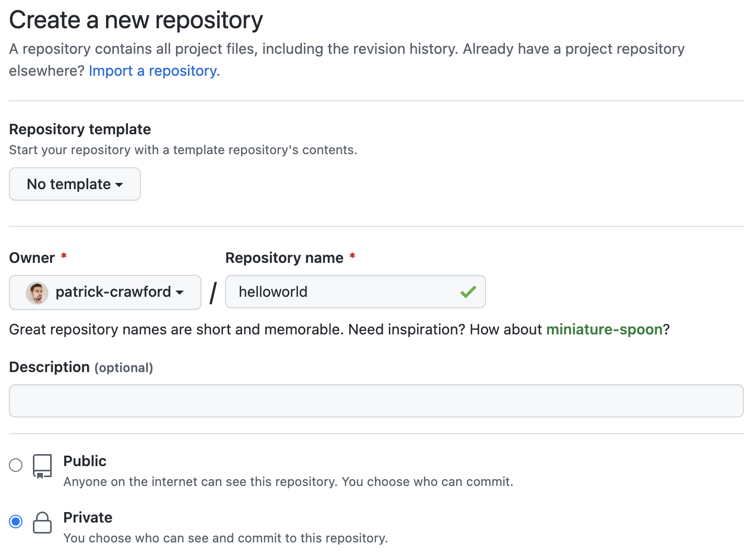Click the miniature-spoon name suggestion
756x556 pixels.
pyautogui.click(x=605, y=330)
